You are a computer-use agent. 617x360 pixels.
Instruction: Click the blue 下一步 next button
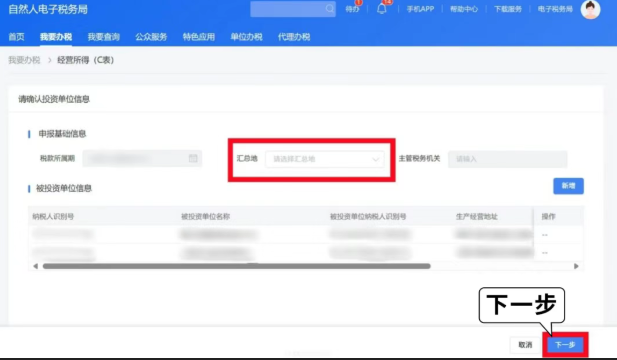(565, 345)
